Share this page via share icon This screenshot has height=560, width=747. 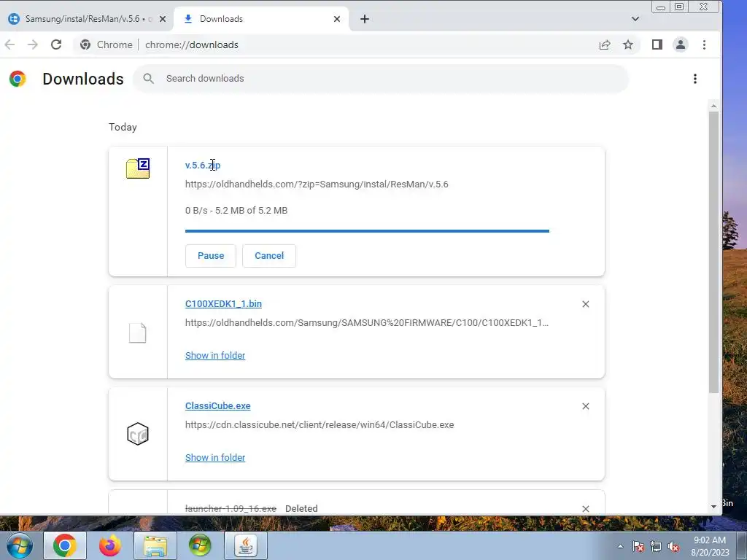[605, 44]
